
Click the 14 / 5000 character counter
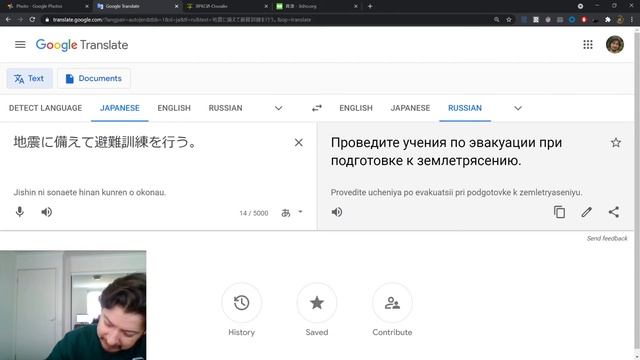(253, 213)
